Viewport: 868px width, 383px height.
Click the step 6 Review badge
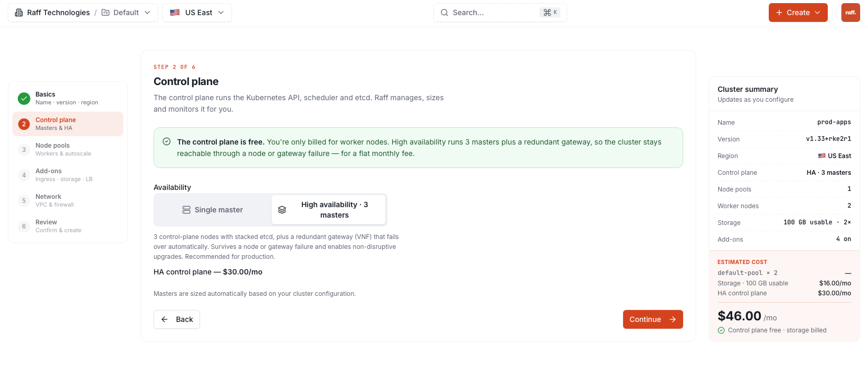24,226
